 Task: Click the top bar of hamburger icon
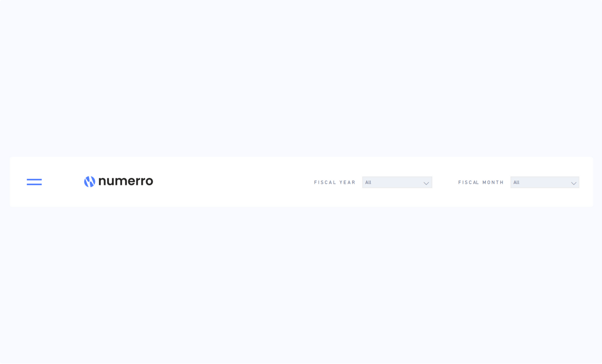coord(34,179)
